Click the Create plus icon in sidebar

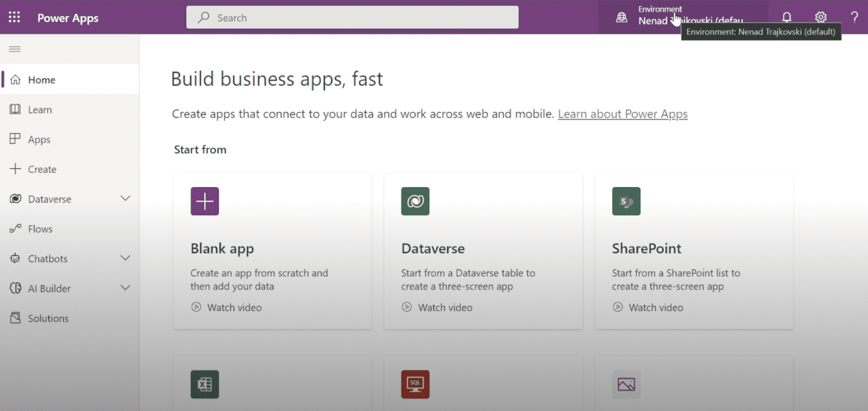pos(15,169)
